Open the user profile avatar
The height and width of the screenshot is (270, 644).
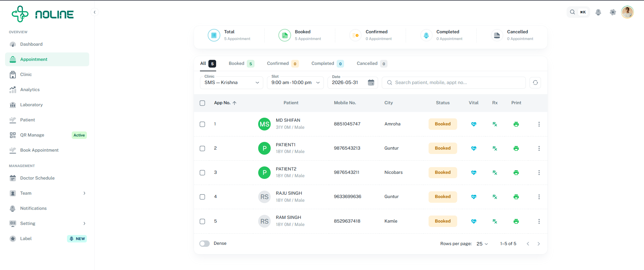628,12
